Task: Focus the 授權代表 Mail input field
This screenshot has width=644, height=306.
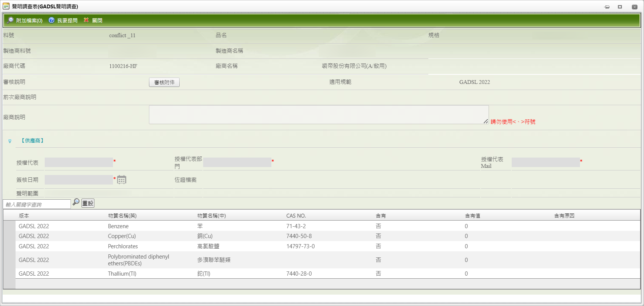Action: click(x=546, y=162)
